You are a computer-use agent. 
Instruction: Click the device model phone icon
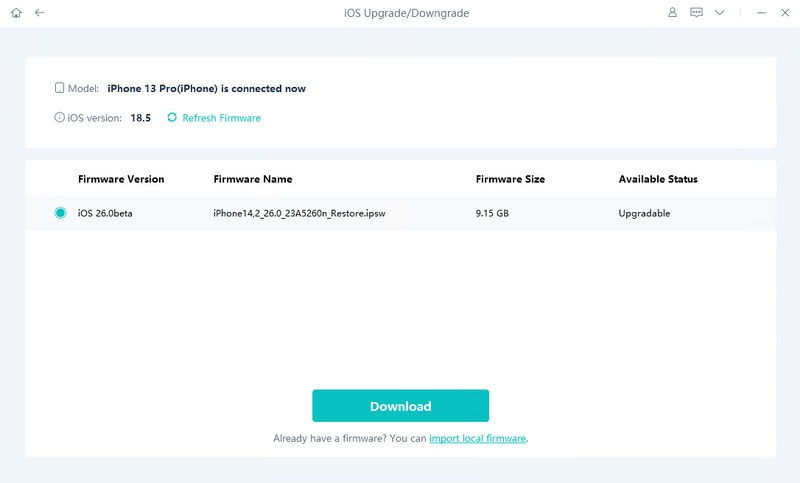tap(60, 88)
